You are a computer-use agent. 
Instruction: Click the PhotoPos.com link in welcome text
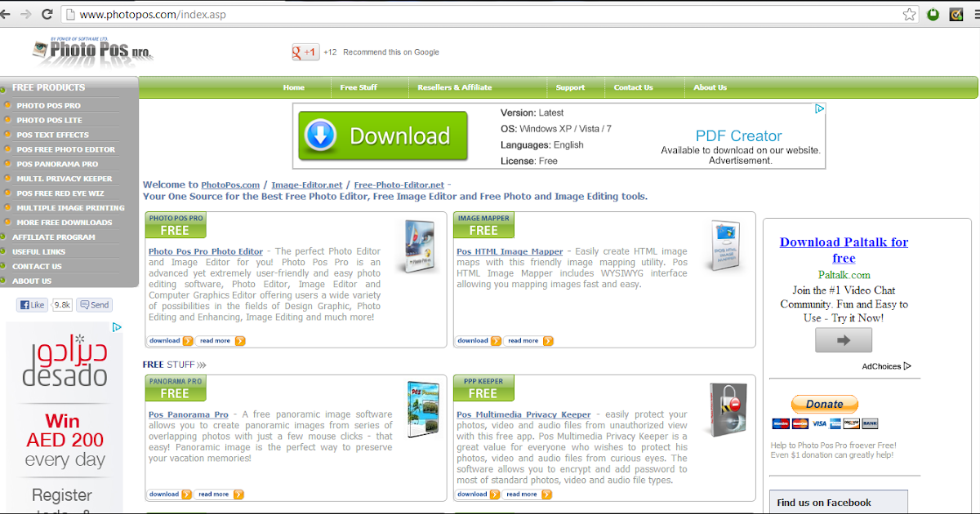pos(230,185)
